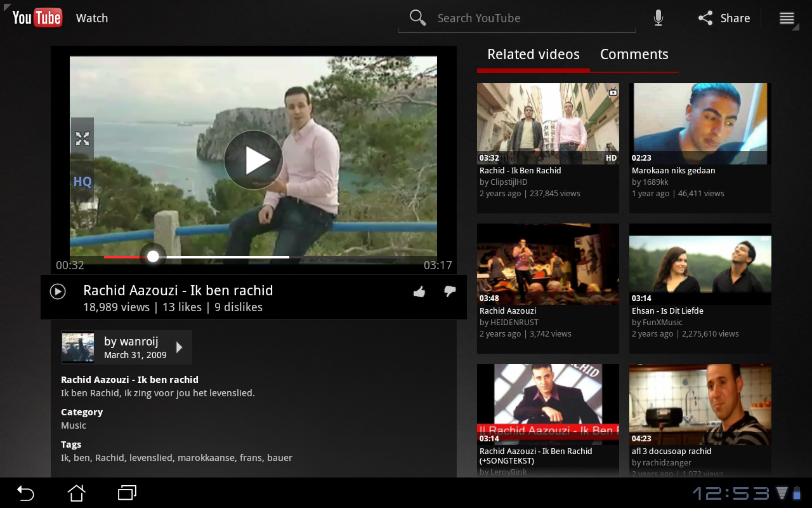Like the video with thumbs up
Image resolution: width=812 pixels, height=508 pixels.
(x=419, y=291)
